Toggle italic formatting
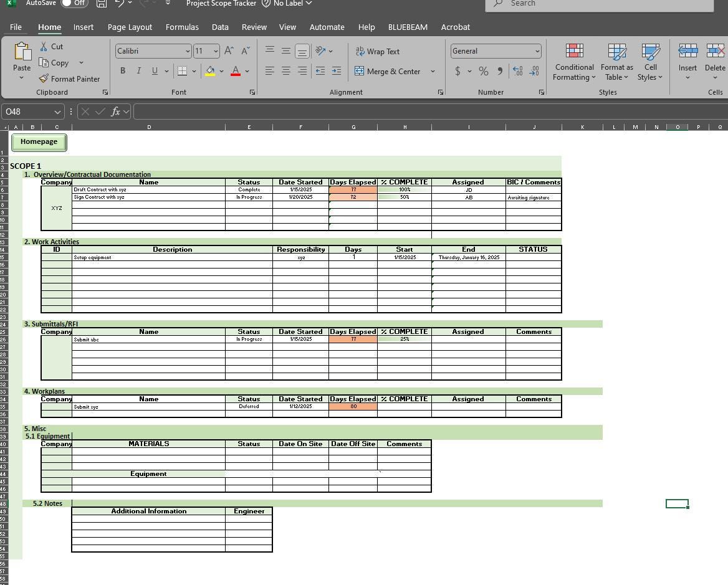 (x=138, y=70)
